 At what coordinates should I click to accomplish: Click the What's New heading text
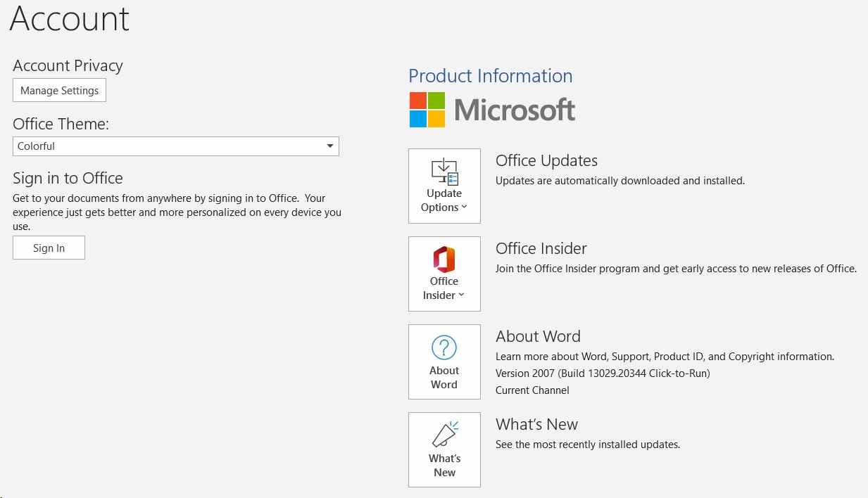pyautogui.click(x=536, y=424)
